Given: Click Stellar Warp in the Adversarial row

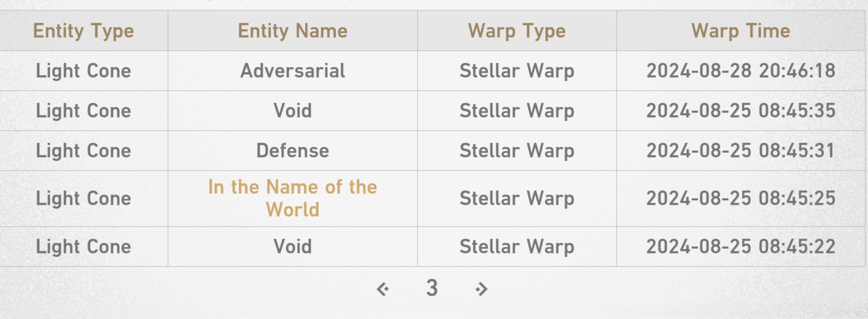Looking at the screenshot, I should (517, 71).
